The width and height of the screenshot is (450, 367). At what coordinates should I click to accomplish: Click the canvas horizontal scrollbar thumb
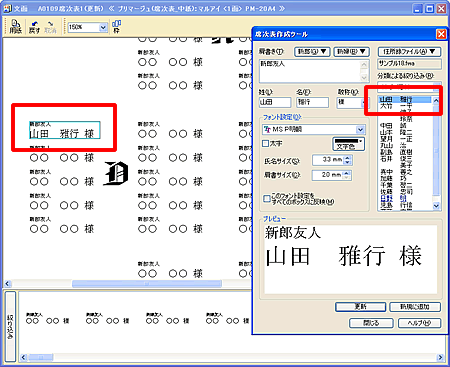pos(147,284)
